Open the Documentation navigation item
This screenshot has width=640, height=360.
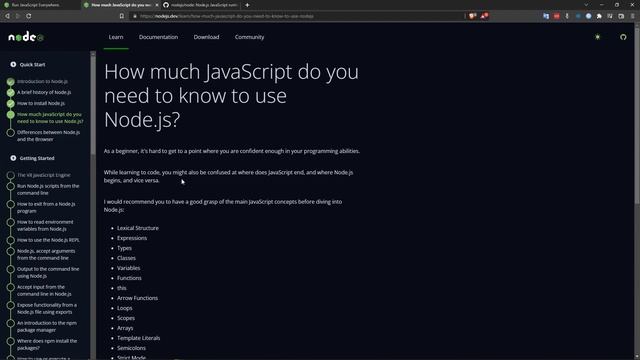158,37
